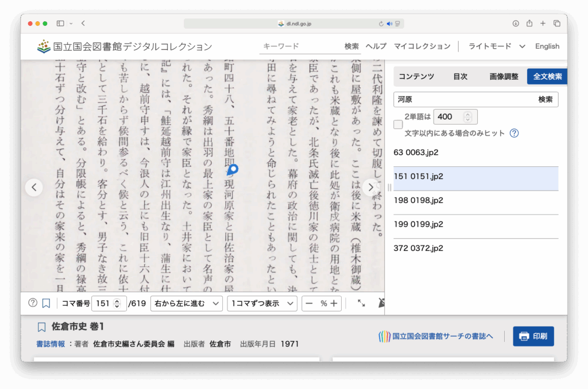Zoom in with the plus icon
This screenshot has width=588, height=389.
pyautogui.click(x=334, y=303)
